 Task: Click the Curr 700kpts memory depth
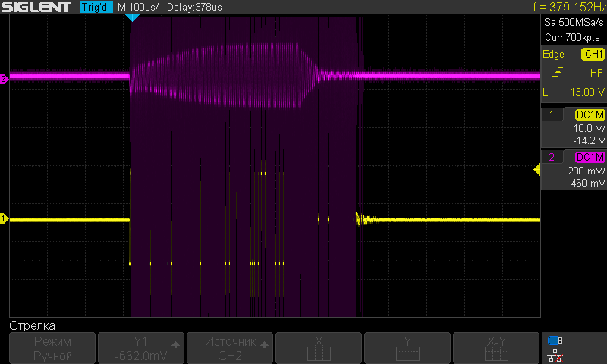pyautogui.click(x=572, y=37)
